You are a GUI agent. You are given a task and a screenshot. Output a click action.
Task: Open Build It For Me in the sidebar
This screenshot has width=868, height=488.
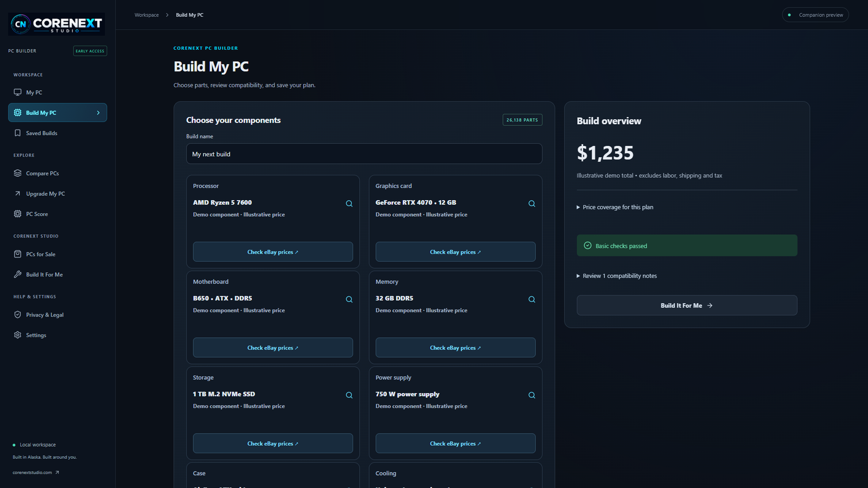coord(58,274)
